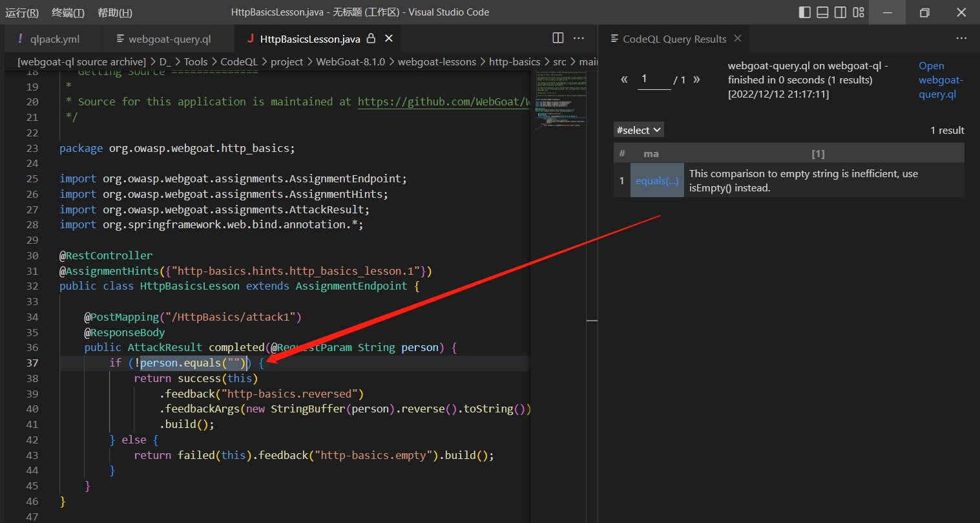Screen dimensions: 980x523
Task: Open the 运行(R) menu
Action: point(22,12)
